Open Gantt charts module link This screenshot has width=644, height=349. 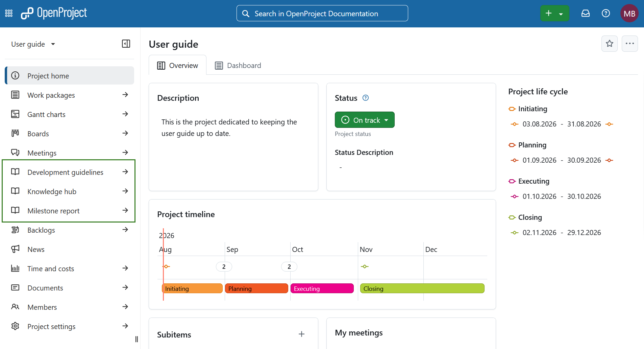tap(46, 114)
